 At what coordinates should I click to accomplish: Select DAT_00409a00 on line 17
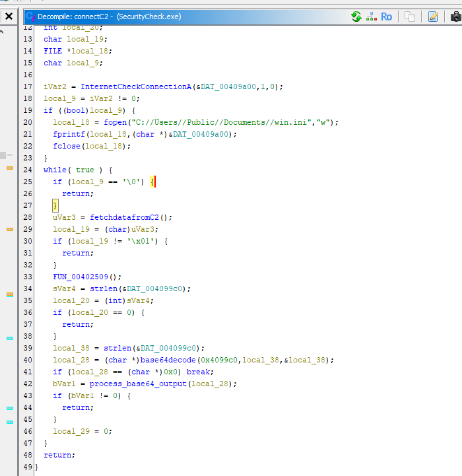pyautogui.click(x=228, y=87)
